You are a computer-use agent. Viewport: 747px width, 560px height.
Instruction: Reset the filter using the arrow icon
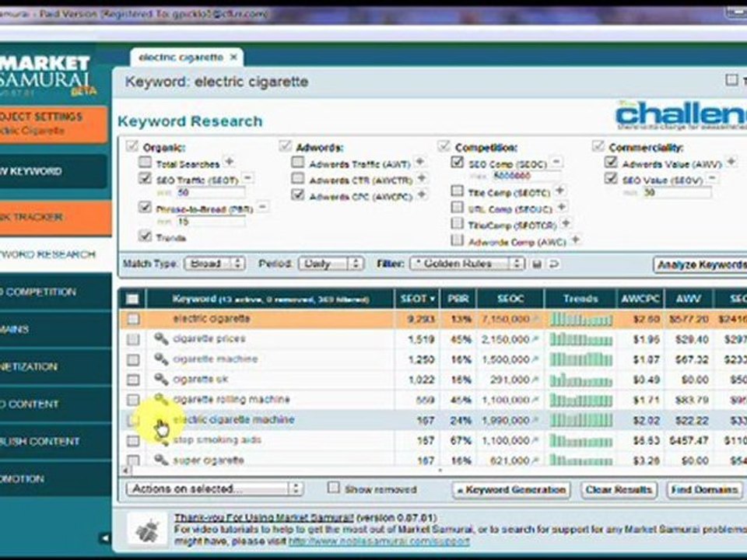coord(553,264)
